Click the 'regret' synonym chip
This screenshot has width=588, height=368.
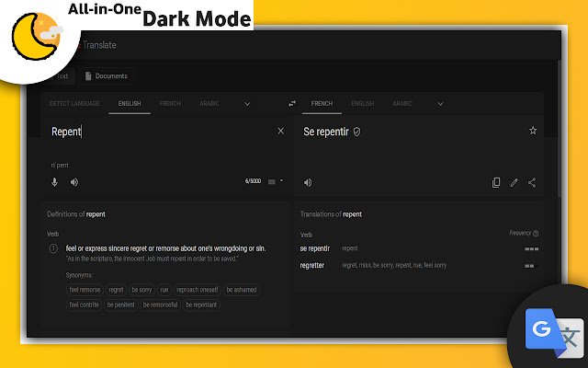tap(116, 290)
